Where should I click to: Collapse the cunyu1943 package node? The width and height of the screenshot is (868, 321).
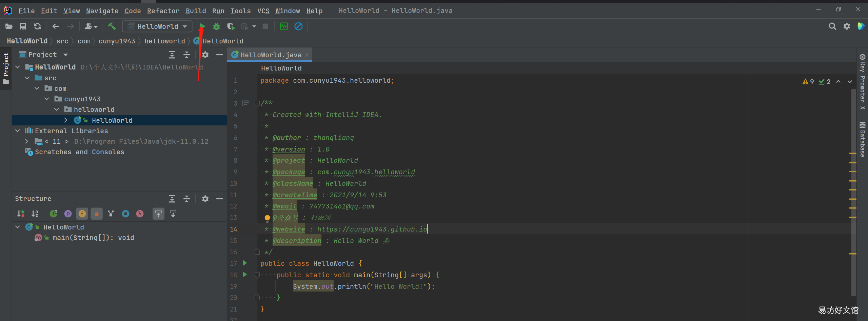point(47,99)
